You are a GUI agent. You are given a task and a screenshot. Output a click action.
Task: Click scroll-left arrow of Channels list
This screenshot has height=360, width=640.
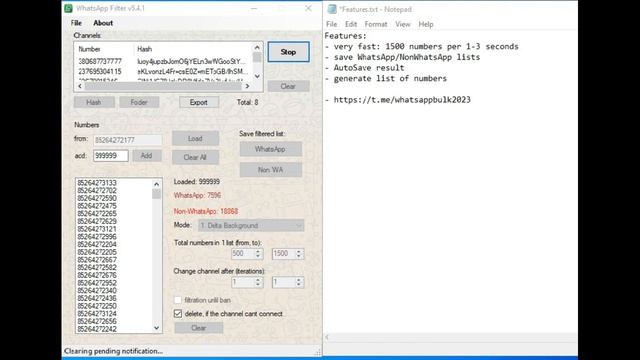point(80,86)
